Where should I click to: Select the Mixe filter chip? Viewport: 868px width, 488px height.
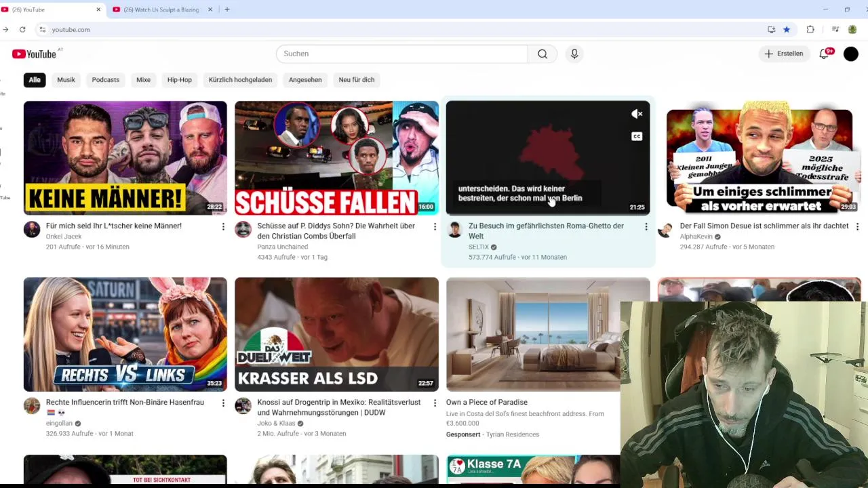point(143,80)
